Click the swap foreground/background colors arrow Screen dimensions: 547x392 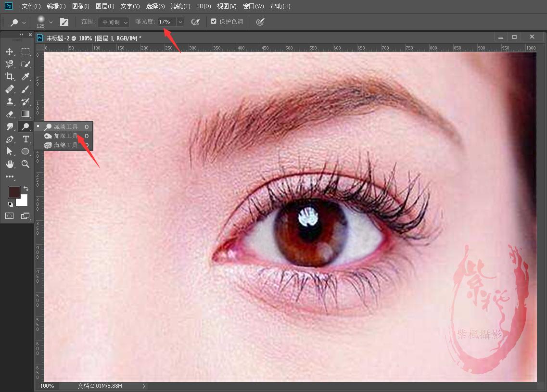pos(26,189)
